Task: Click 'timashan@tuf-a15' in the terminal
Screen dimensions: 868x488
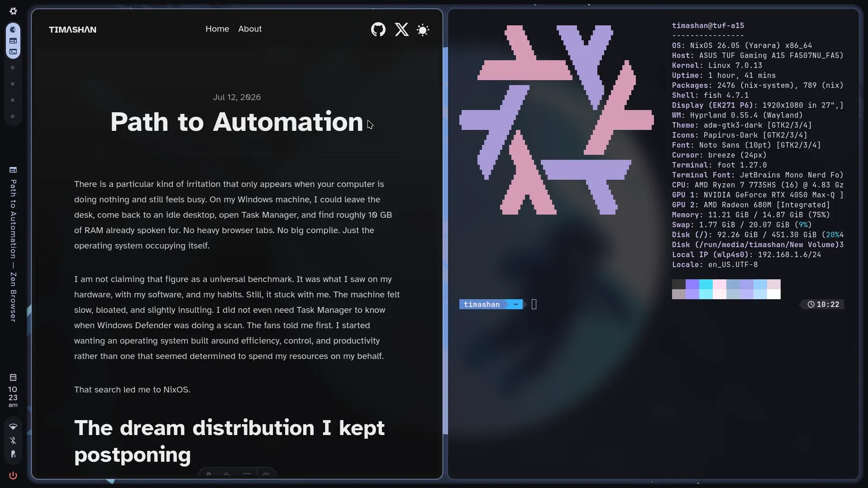Action: tap(708, 26)
